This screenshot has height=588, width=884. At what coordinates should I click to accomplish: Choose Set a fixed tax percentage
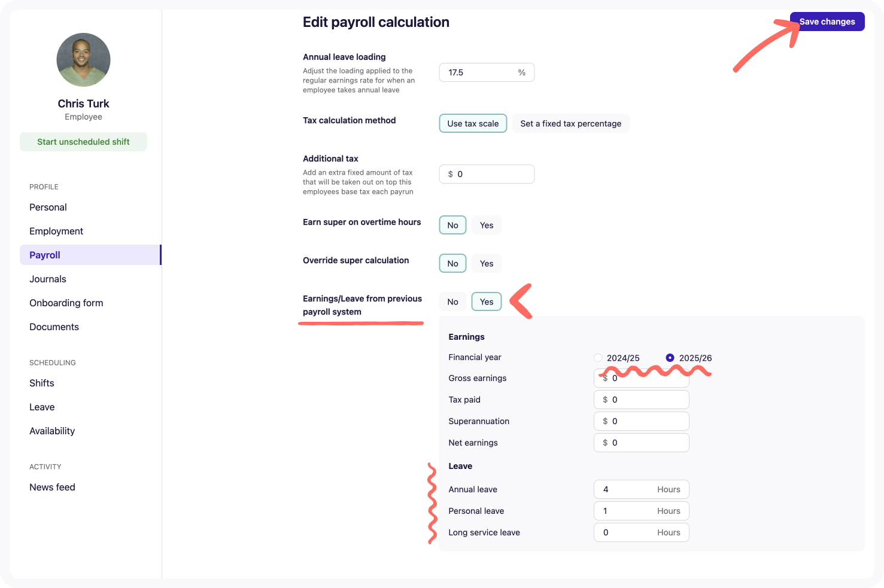coord(570,124)
